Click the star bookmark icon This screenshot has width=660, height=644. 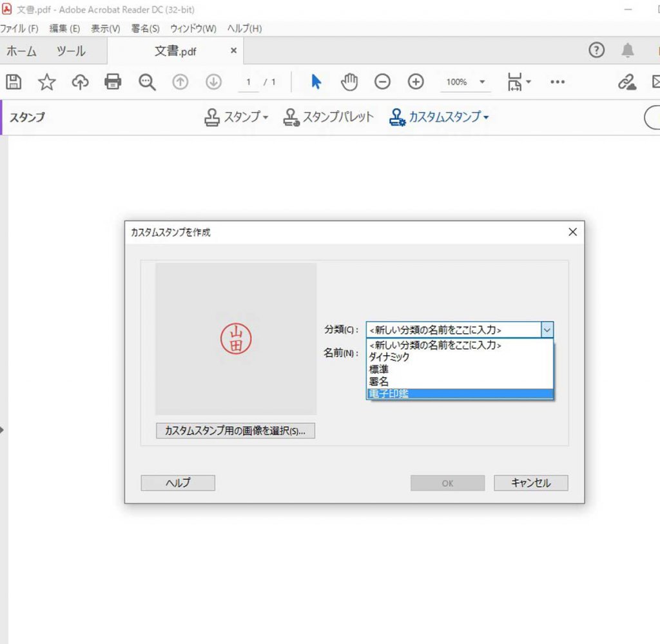coord(46,82)
